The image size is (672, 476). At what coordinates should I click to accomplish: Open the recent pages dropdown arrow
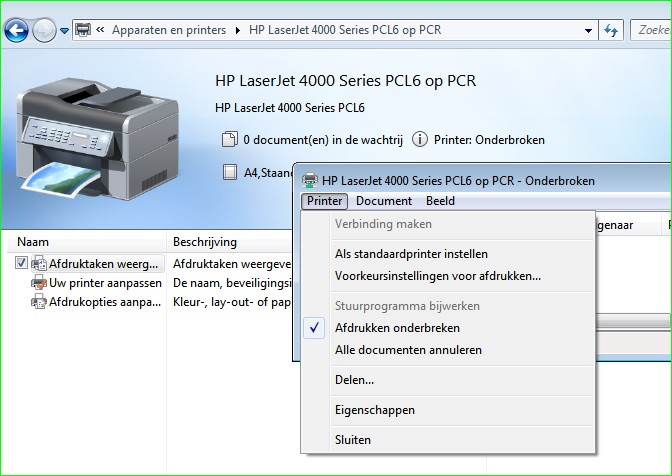pos(64,31)
